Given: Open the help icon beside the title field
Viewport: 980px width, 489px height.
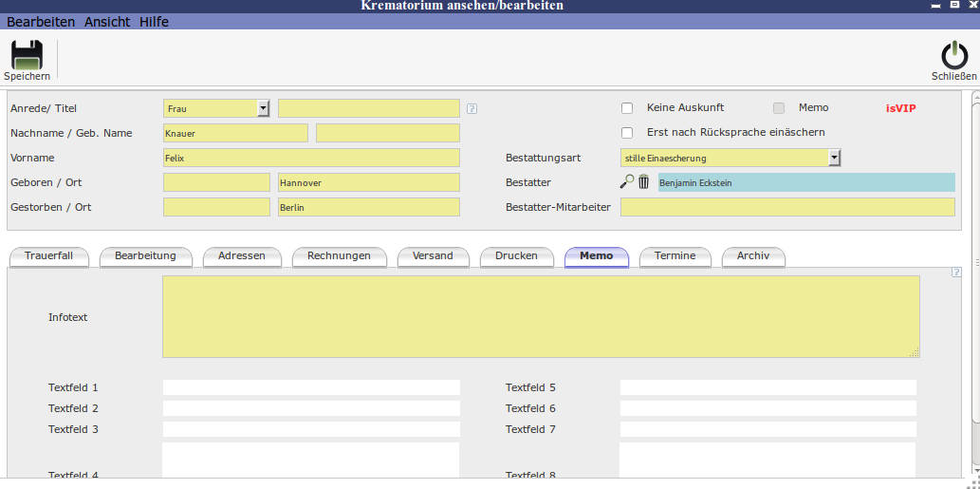Looking at the screenshot, I should [472, 108].
